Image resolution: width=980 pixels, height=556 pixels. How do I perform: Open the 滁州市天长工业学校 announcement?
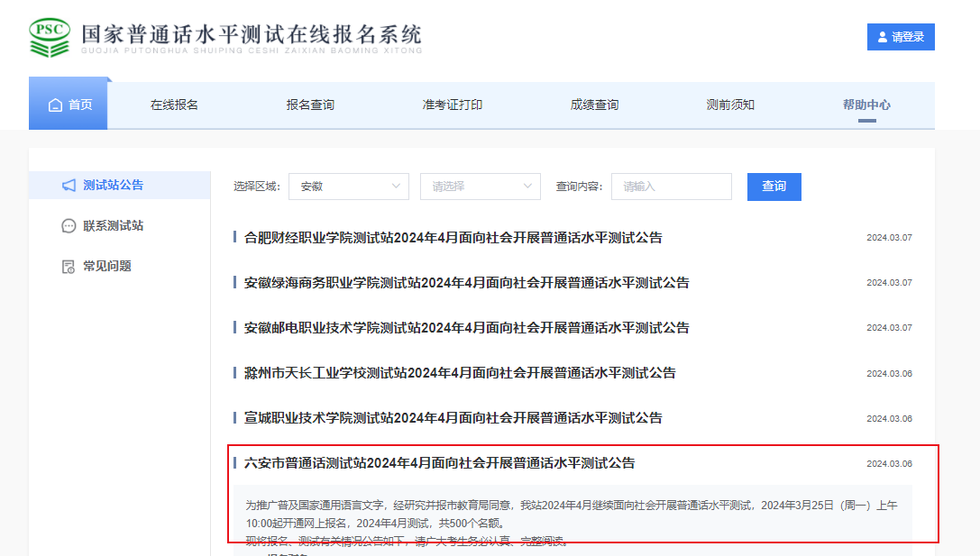tap(460, 373)
